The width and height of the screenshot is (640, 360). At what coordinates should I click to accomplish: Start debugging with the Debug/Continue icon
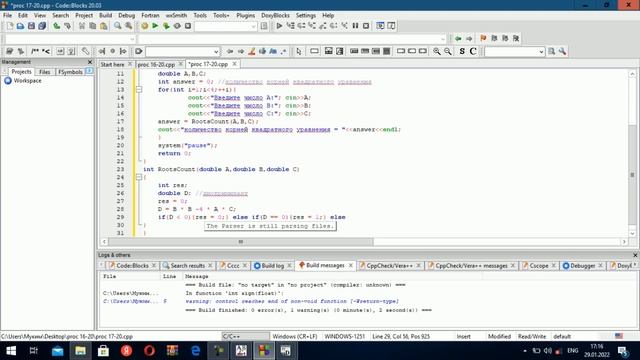click(279, 26)
